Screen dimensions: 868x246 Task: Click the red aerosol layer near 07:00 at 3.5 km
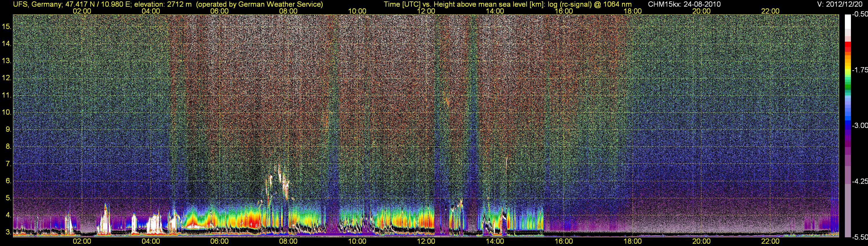coord(253,222)
